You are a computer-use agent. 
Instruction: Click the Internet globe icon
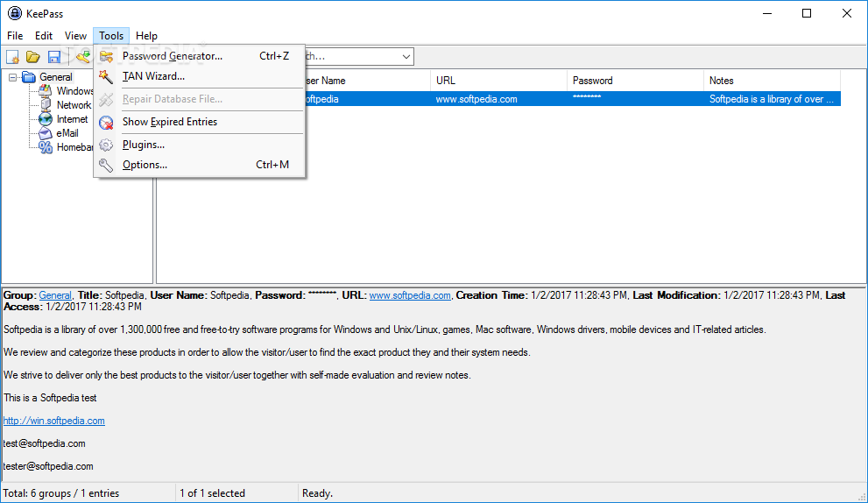[x=46, y=119]
